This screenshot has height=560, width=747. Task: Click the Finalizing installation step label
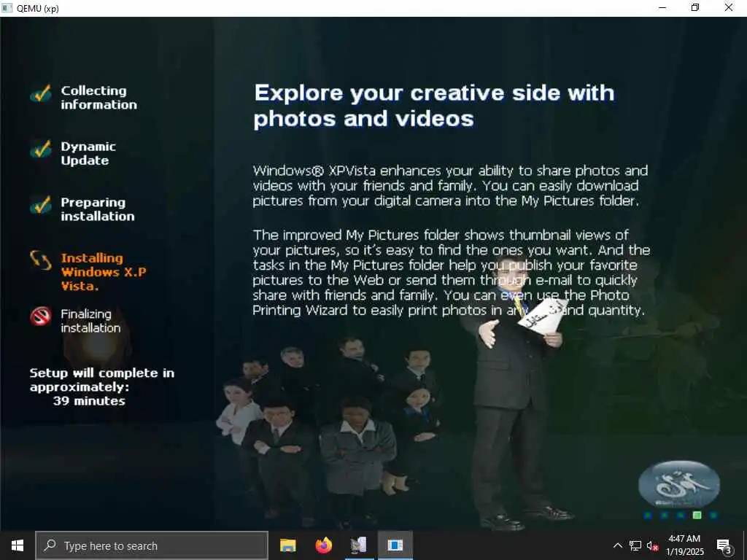point(90,321)
